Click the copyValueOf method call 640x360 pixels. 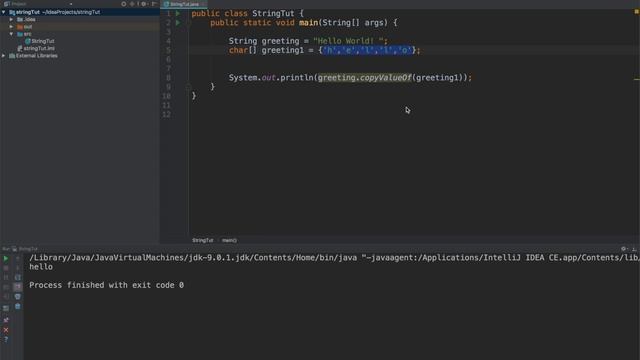(385, 78)
